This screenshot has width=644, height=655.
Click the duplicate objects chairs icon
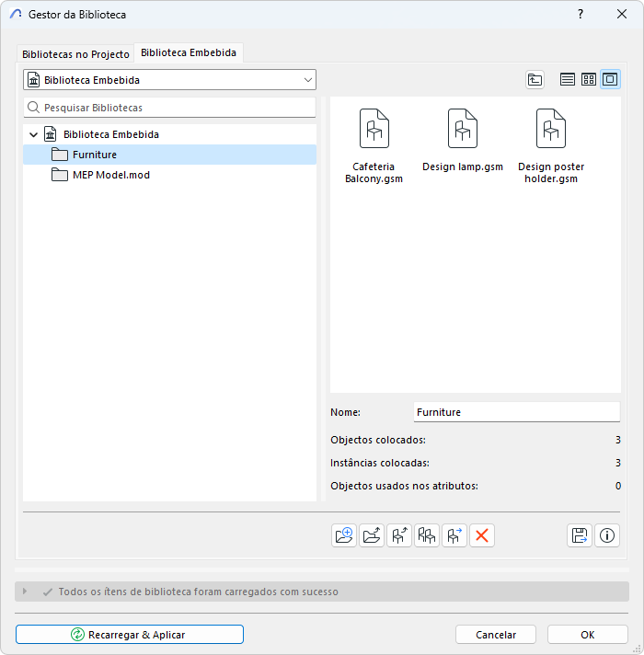tap(426, 535)
